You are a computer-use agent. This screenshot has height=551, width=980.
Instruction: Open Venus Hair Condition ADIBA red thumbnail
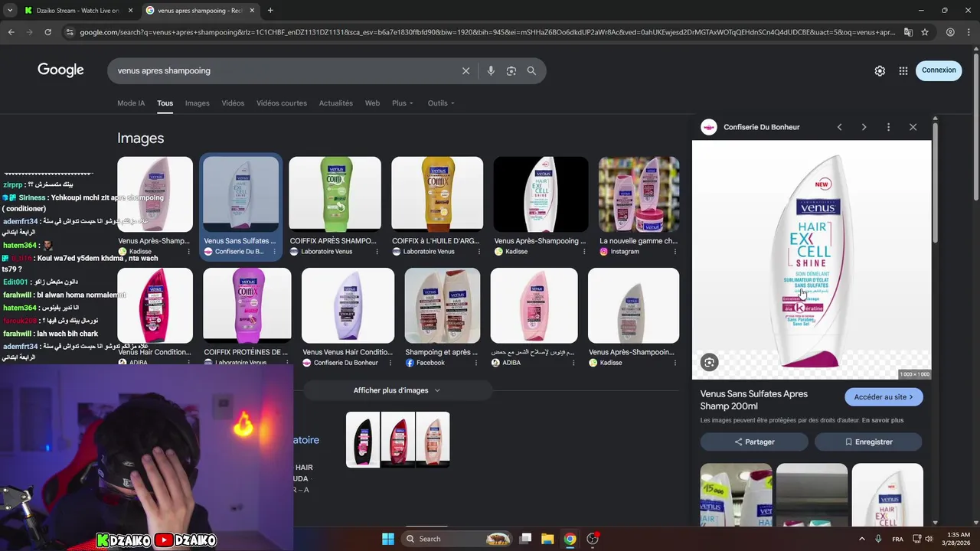[x=155, y=305]
